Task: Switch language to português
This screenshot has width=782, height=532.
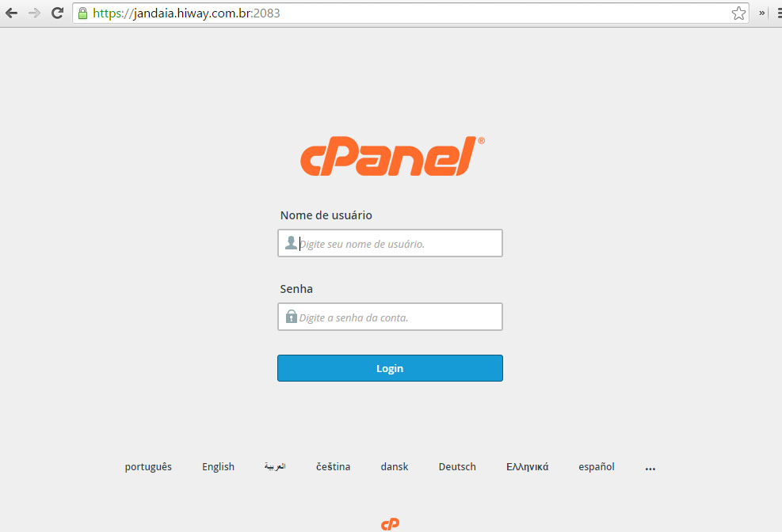Action: [148, 467]
